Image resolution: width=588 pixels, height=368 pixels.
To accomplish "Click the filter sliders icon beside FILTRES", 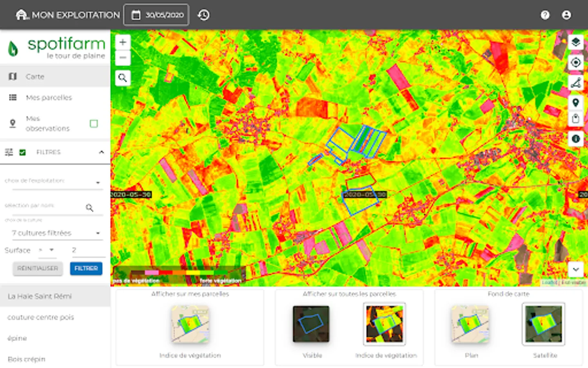I will tap(9, 152).
